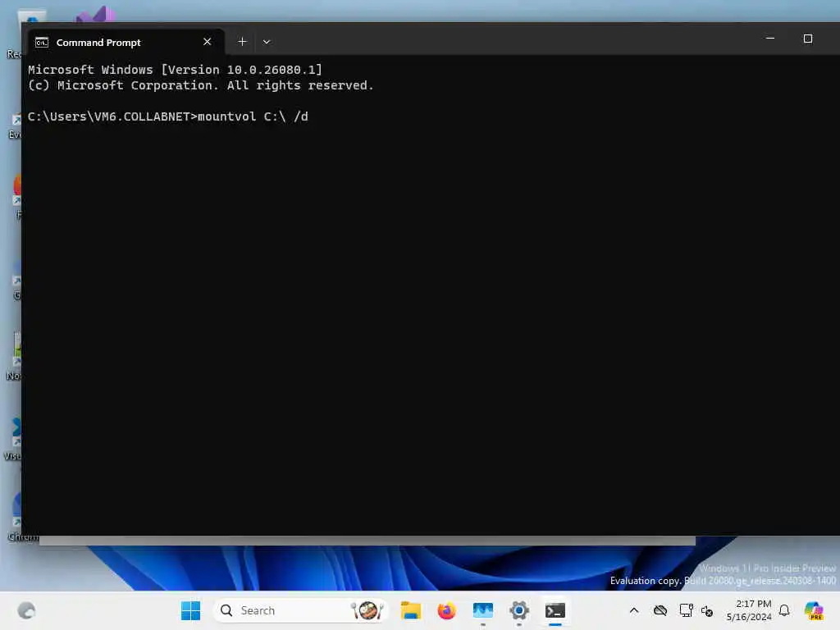Click the taskbar Search box
The image size is (840, 630).
[x=300, y=610]
